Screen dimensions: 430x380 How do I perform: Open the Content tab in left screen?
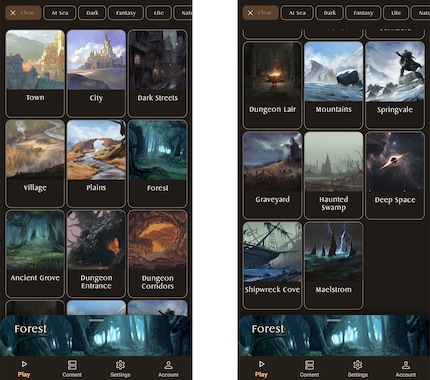pyautogui.click(x=72, y=369)
